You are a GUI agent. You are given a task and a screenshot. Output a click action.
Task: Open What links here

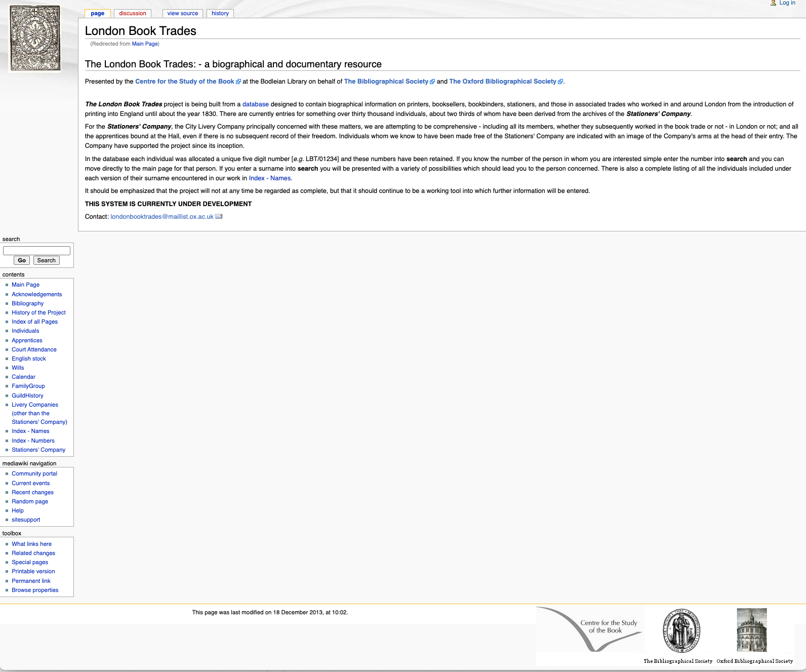tap(31, 544)
